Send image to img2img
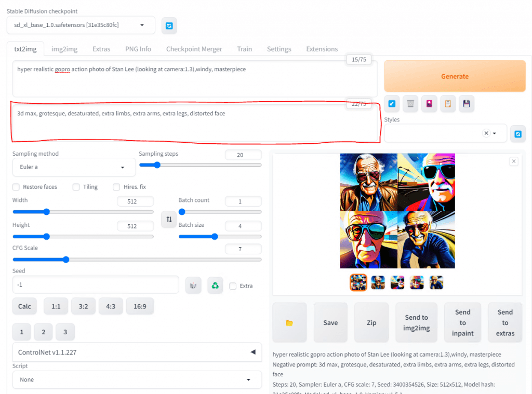 pos(416,323)
